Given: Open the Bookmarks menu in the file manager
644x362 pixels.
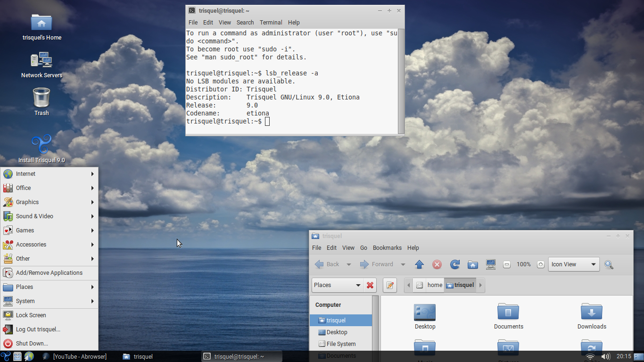Looking at the screenshot, I should [387, 247].
